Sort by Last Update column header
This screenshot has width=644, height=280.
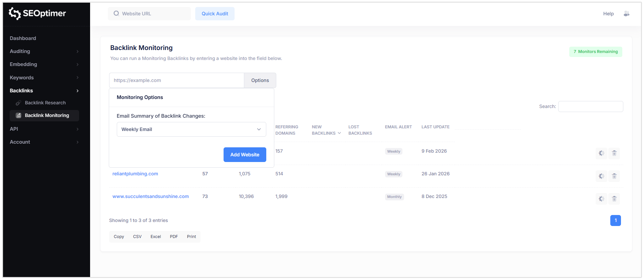(x=435, y=127)
